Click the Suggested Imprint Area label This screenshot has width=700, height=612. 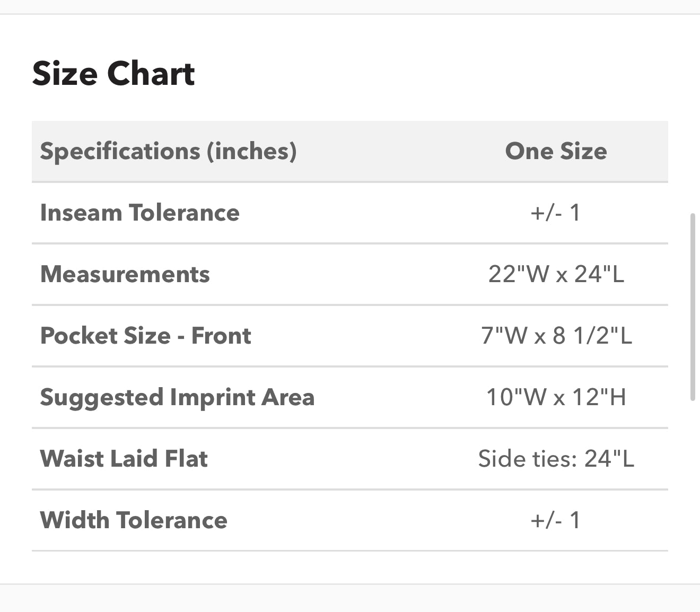pos(177,398)
